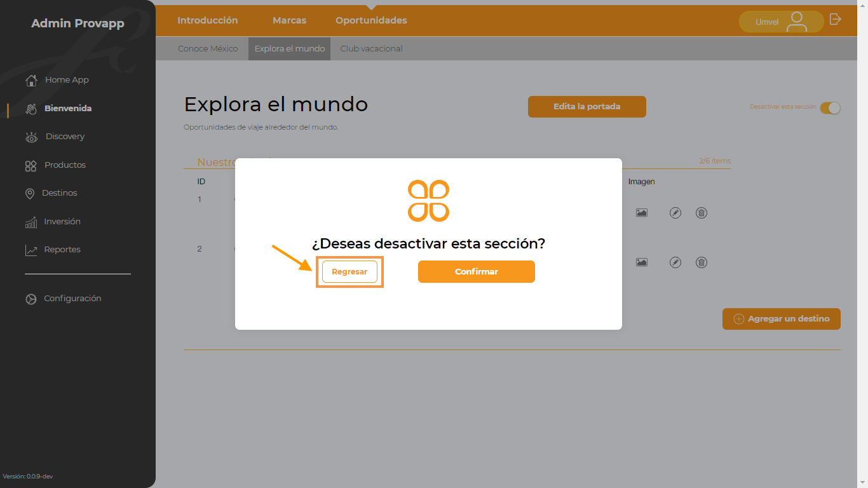Click the user avatar icon beside Umvel

(796, 22)
